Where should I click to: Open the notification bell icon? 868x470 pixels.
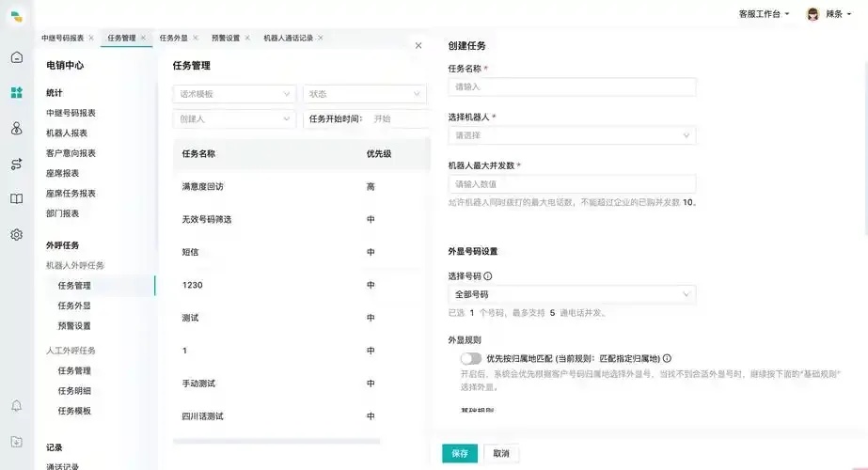[17, 406]
